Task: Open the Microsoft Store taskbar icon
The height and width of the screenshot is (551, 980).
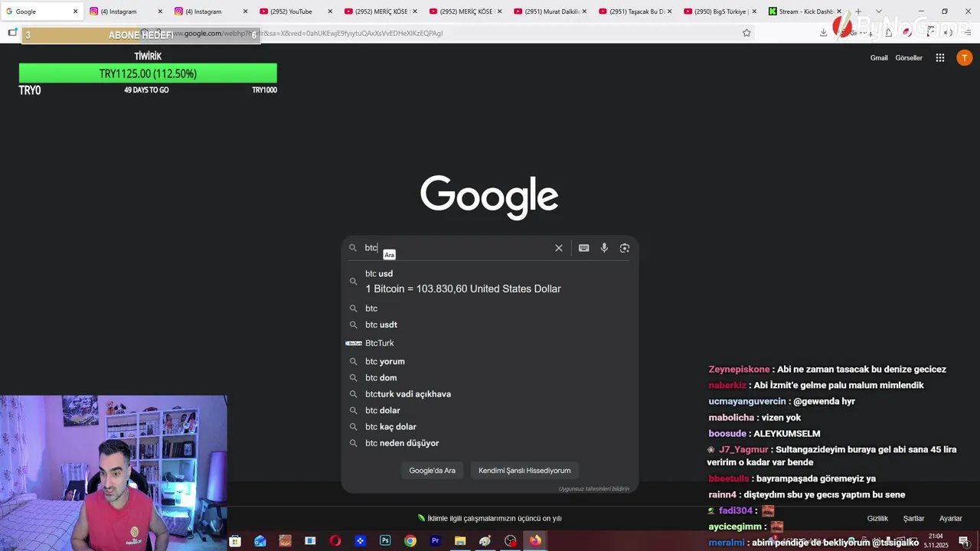Action: pyautogui.click(x=235, y=541)
